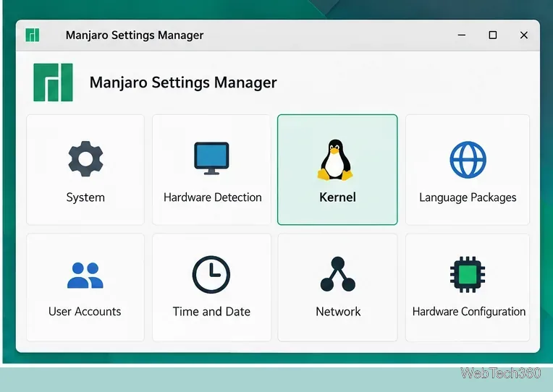Click the Manjaro logo in title bar
Screen dimensions: 553x392
33,35
